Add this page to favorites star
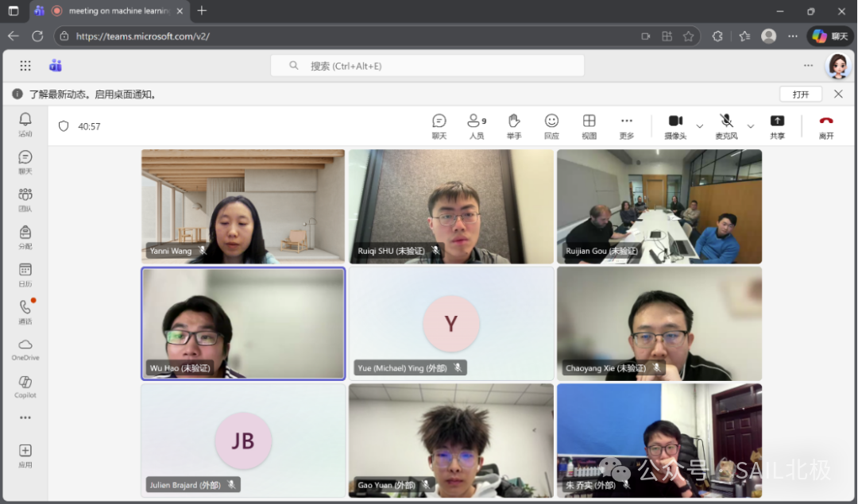Image resolution: width=858 pixels, height=504 pixels. click(x=688, y=36)
